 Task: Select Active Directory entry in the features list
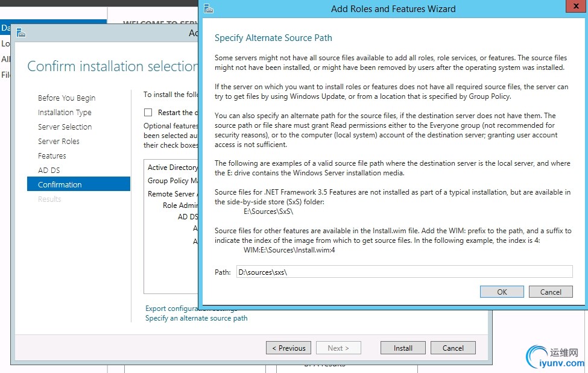point(172,168)
